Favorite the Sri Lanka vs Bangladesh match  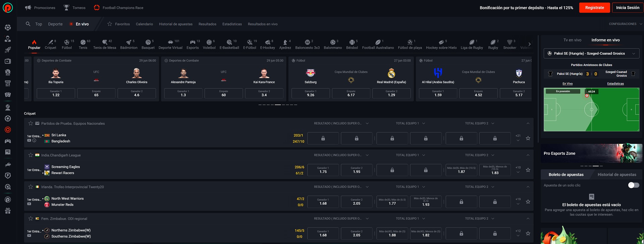pyautogui.click(x=528, y=138)
